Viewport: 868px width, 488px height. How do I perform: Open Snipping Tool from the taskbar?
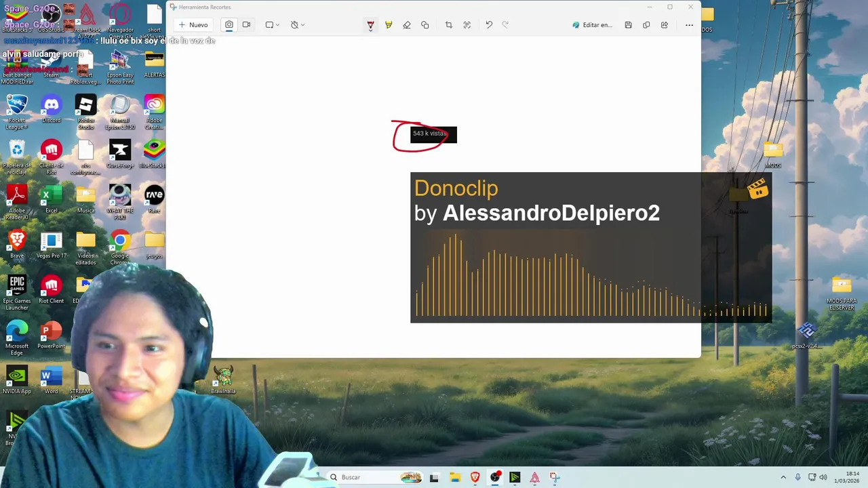tap(555, 477)
